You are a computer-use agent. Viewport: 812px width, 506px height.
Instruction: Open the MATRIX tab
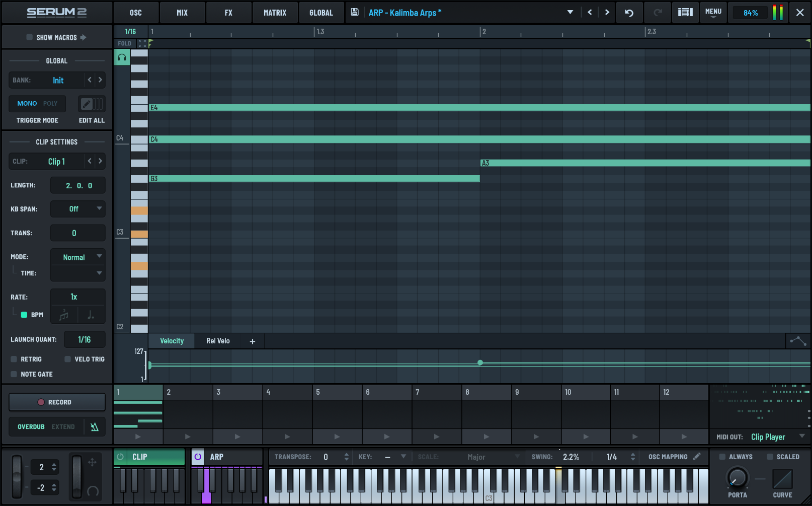pyautogui.click(x=275, y=13)
